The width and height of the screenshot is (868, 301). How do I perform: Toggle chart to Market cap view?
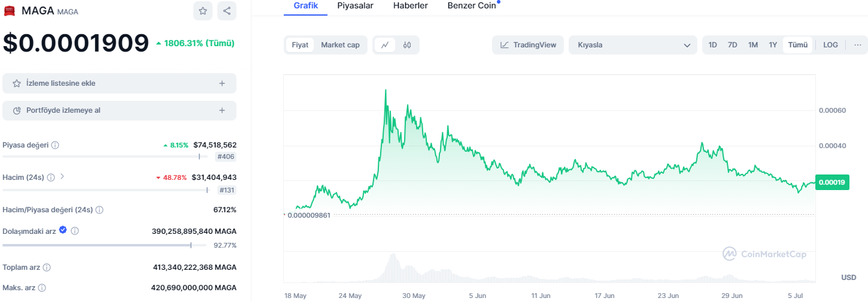pyautogui.click(x=340, y=45)
